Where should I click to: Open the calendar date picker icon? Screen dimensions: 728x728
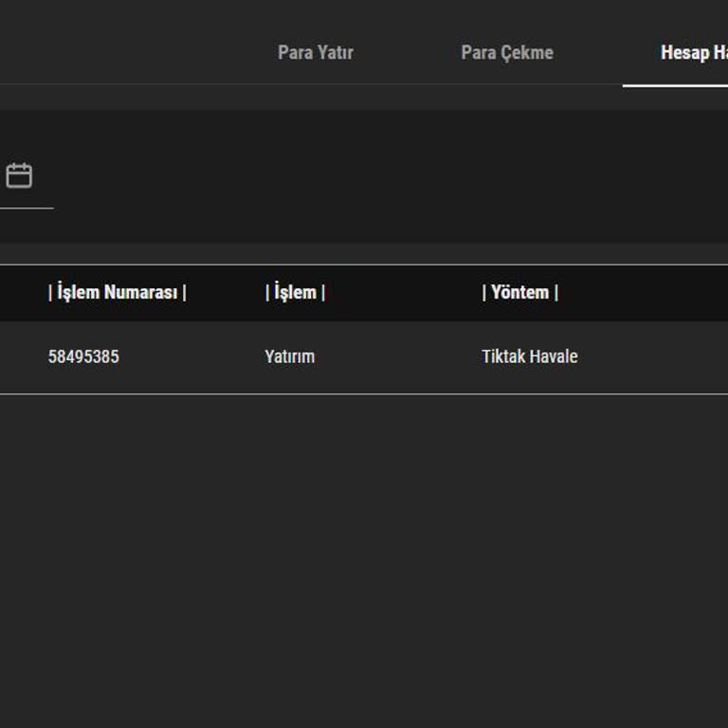[19, 175]
